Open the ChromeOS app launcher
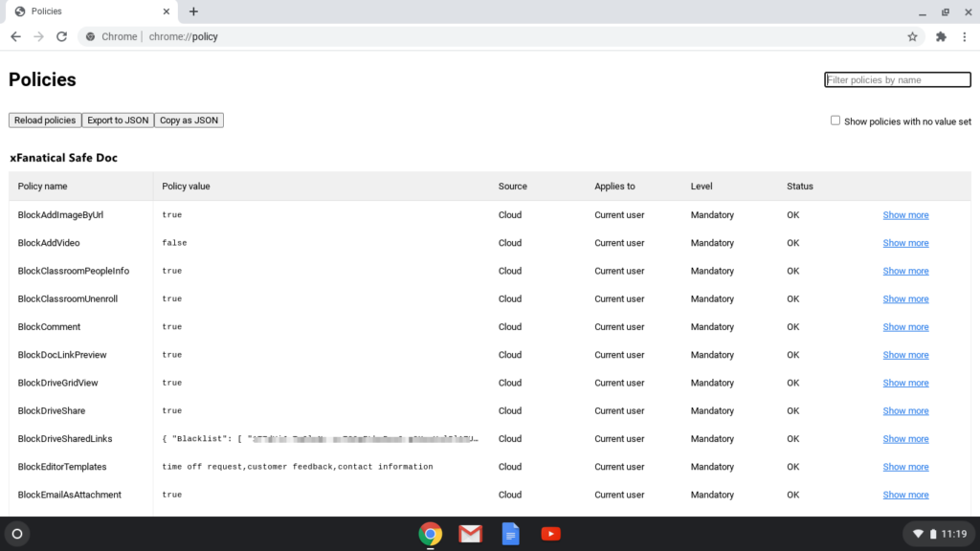This screenshot has height=551, width=980. 16,534
